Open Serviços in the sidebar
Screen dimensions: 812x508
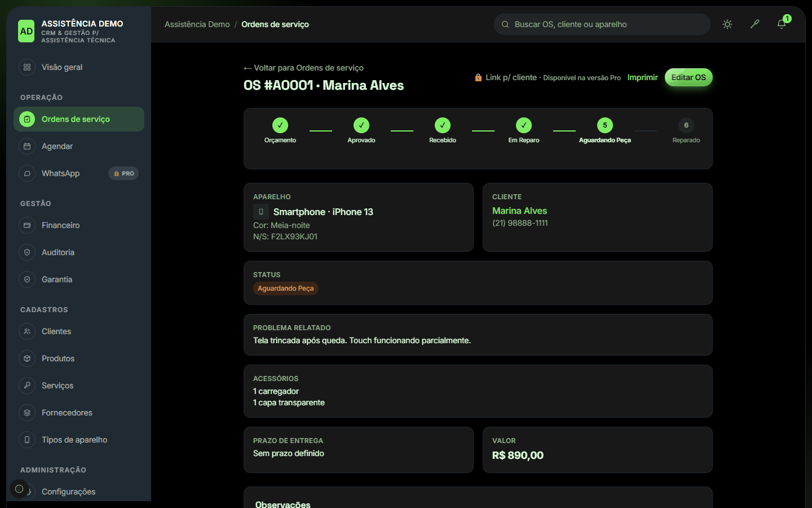coord(79,386)
